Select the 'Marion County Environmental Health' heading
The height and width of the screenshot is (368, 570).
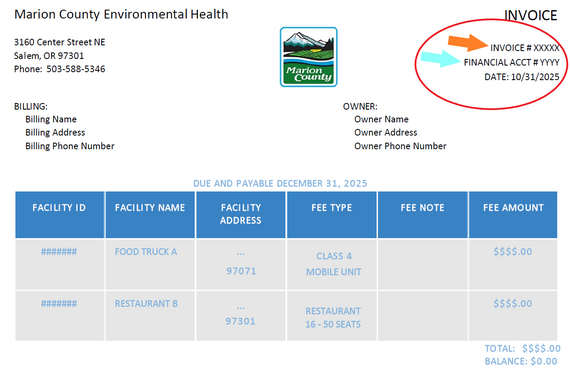(x=121, y=14)
